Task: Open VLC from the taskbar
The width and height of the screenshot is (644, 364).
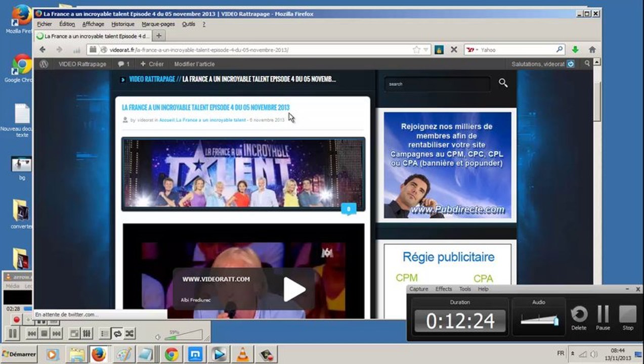Action: pyautogui.click(x=243, y=354)
